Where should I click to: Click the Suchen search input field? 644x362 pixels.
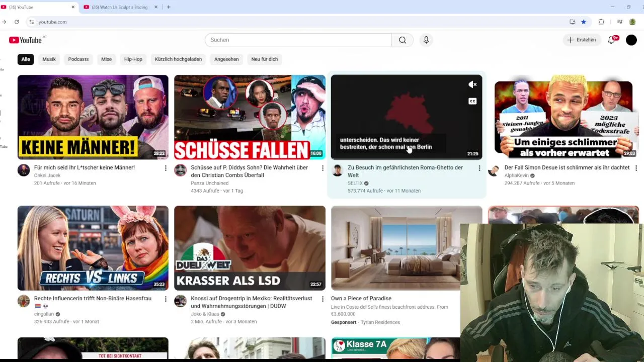(x=298, y=40)
